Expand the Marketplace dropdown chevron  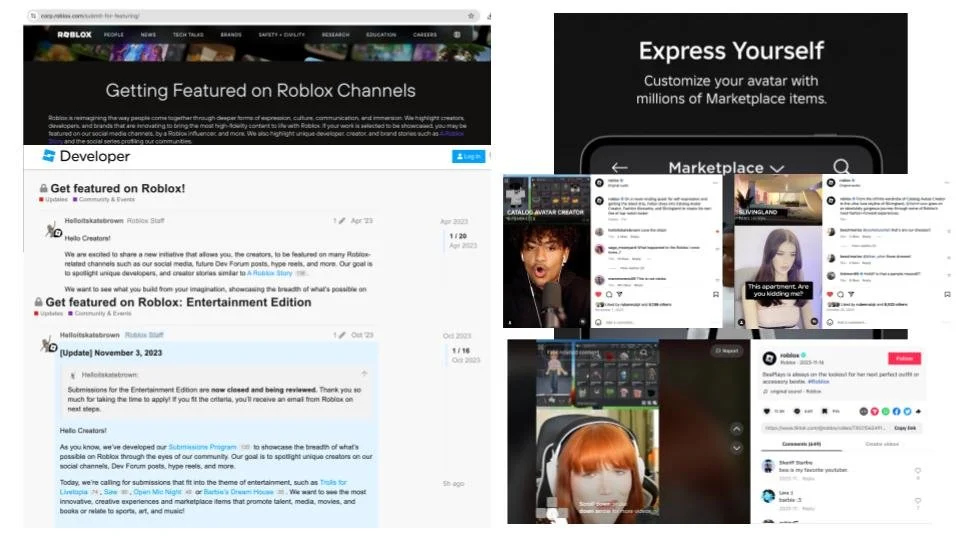(777, 168)
